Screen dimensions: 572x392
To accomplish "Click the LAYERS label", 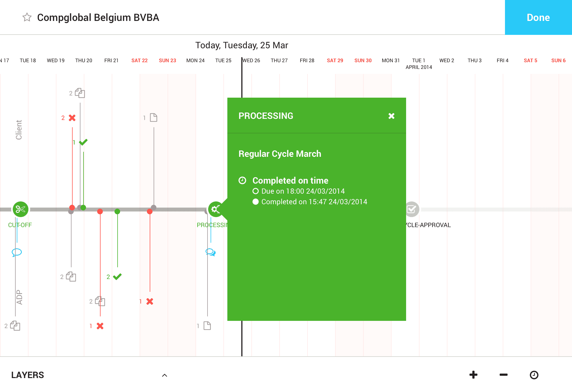I will click(28, 375).
